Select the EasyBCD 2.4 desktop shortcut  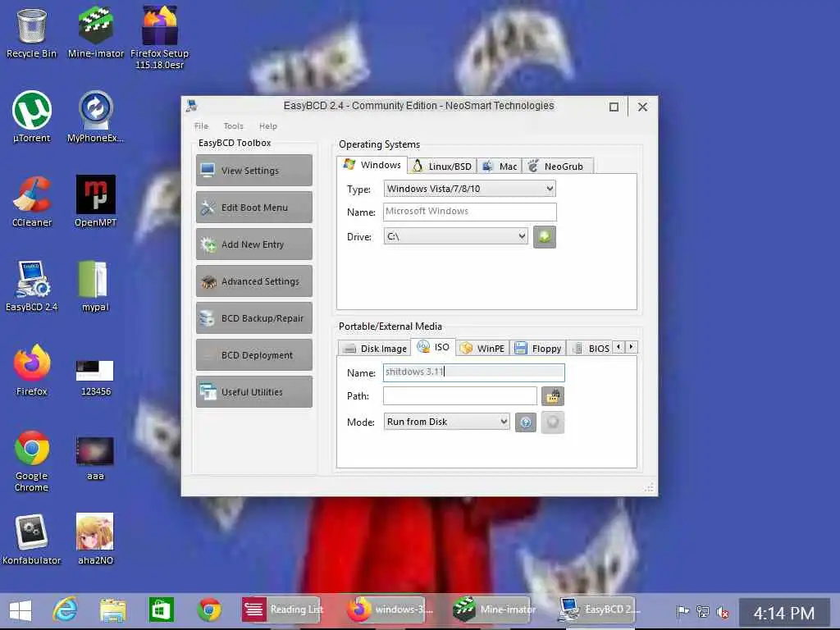(32, 286)
